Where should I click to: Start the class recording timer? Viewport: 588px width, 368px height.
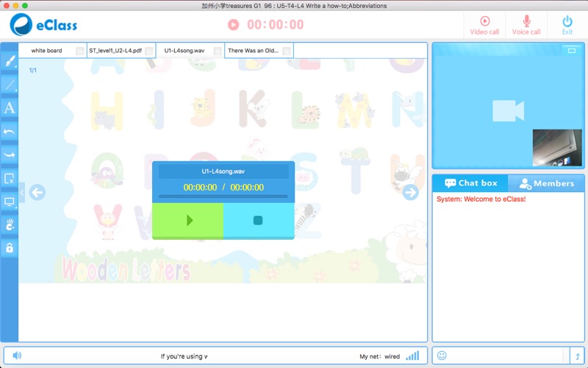(x=233, y=25)
